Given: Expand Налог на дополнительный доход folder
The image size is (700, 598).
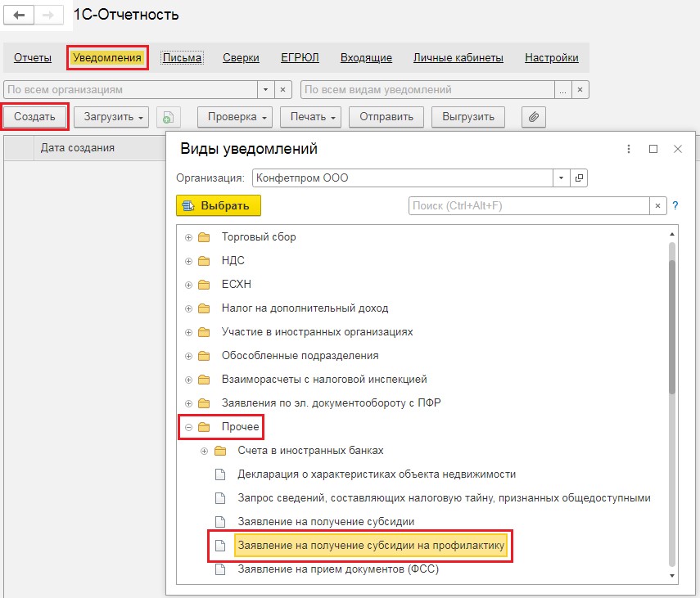Looking at the screenshot, I should [x=188, y=308].
